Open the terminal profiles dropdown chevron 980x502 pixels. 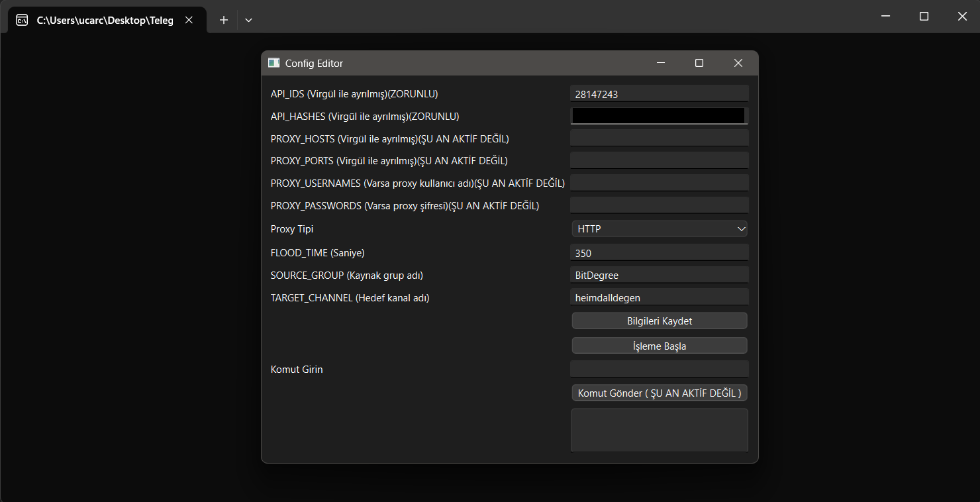[248, 20]
